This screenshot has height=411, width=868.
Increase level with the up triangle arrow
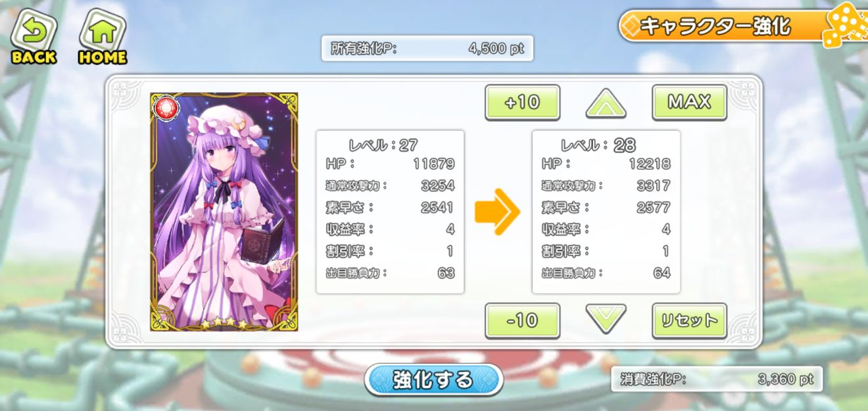point(606,103)
